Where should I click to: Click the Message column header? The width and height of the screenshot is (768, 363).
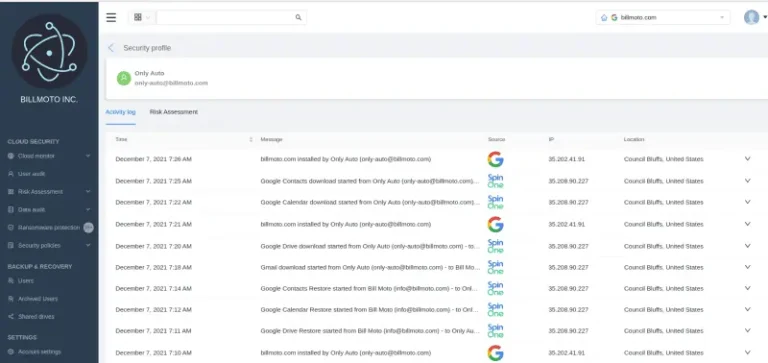271,140
